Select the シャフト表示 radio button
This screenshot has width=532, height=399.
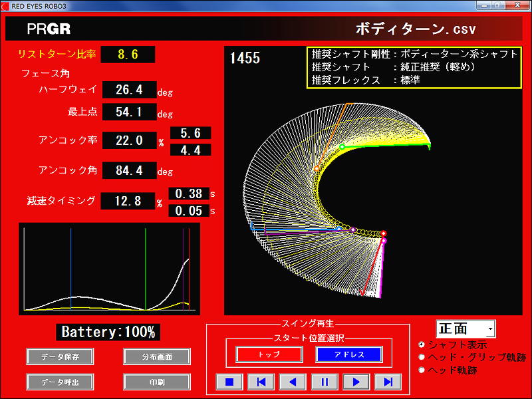pos(422,345)
